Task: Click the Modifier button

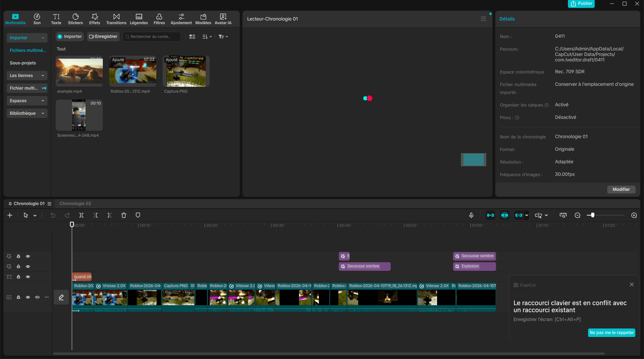Action: (x=621, y=189)
